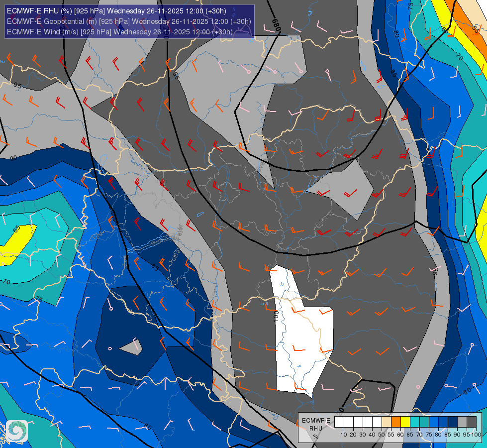Click the '90' value in the legend scale
Image resolution: width=487 pixels, height=448 pixels.
457,435
